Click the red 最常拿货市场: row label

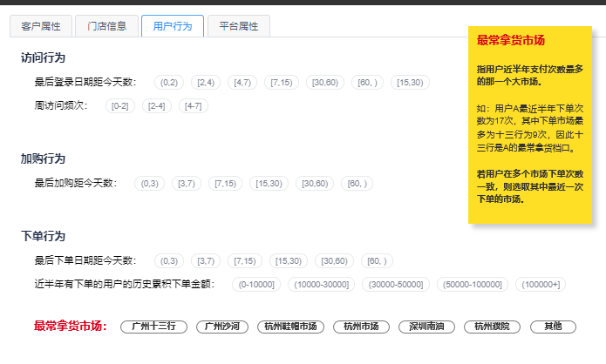71,326
